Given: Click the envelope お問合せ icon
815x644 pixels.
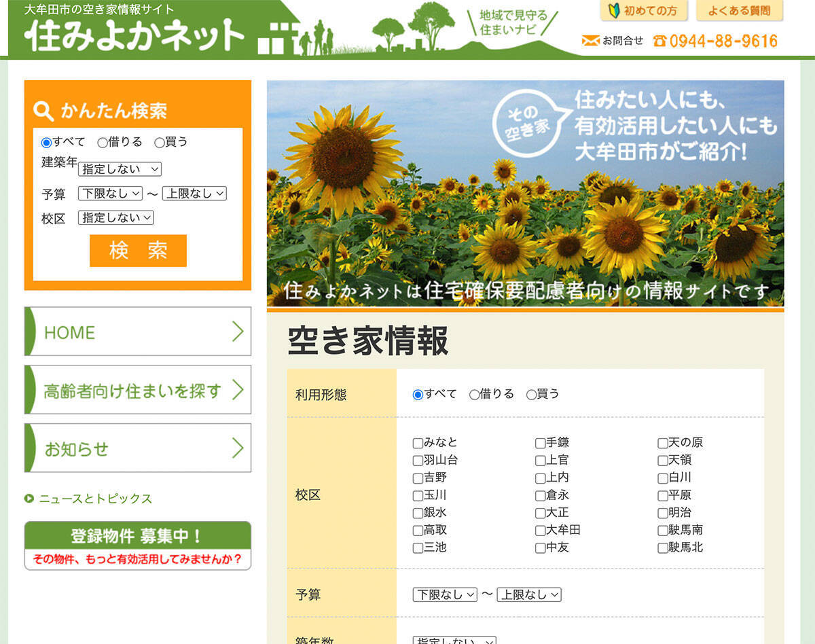Looking at the screenshot, I should point(590,41).
